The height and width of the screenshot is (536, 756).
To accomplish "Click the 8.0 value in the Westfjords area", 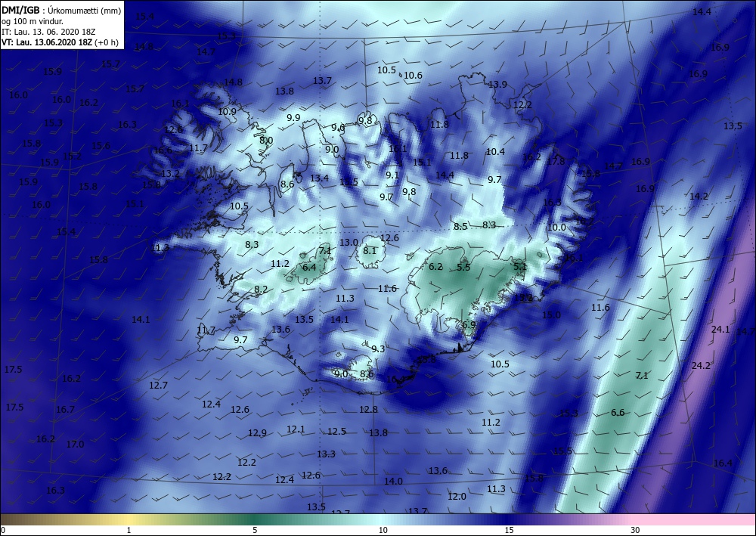I will tap(266, 141).
